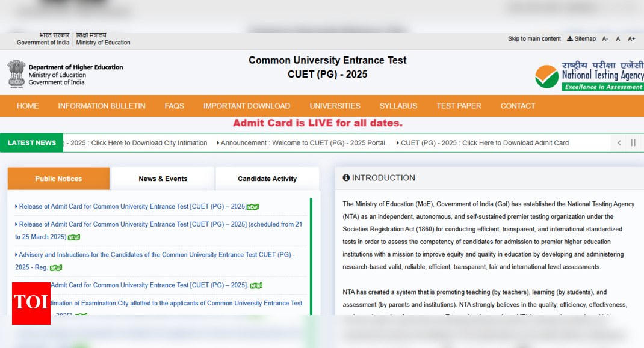Open first Release of Admit Card notice

(x=132, y=206)
